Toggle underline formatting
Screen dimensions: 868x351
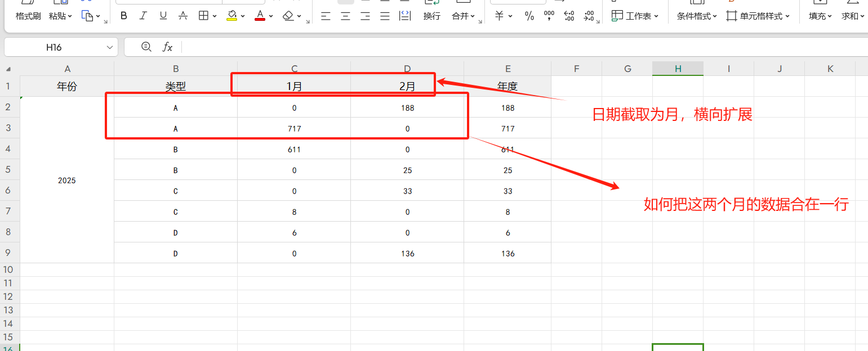pyautogui.click(x=163, y=16)
